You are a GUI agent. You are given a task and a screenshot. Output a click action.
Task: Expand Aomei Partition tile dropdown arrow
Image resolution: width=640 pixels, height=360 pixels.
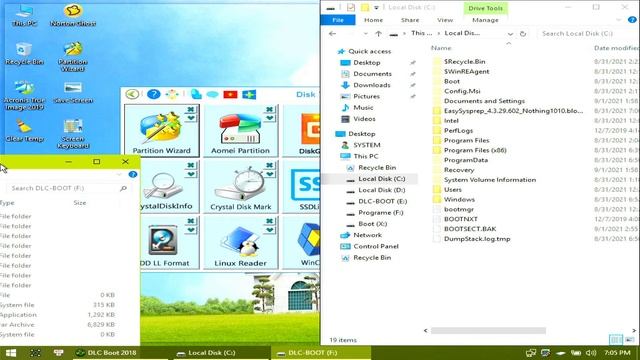point(269,118)
